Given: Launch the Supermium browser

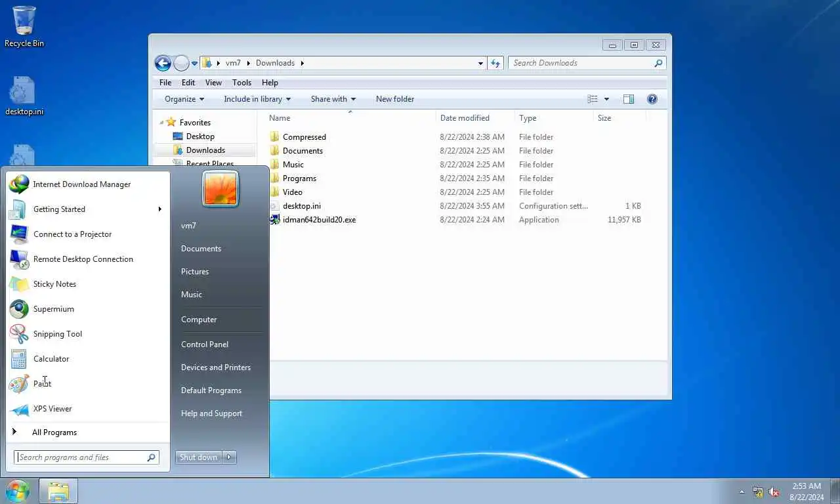Looking at the screenshot, I should (x=87, y=309).
